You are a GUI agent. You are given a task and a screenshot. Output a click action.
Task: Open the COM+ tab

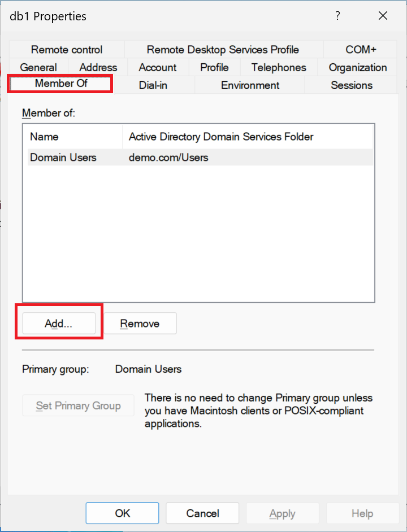point(361,50)
